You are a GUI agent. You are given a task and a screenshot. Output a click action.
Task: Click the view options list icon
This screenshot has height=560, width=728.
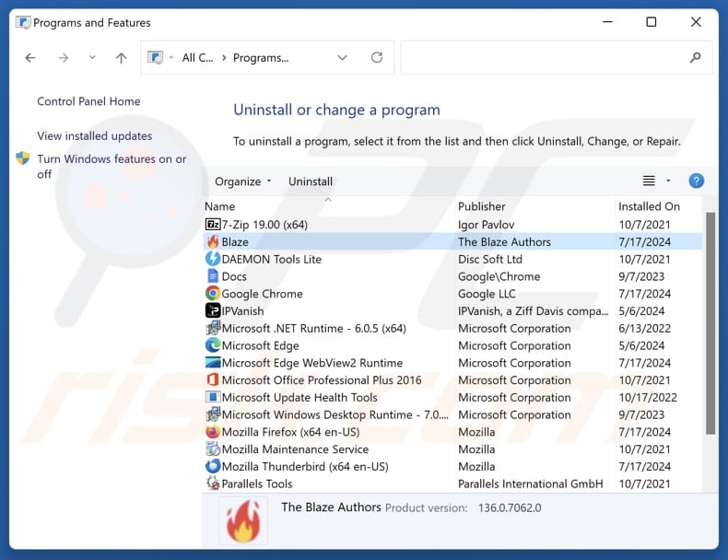pyautogui.click(x=649, y=181)
